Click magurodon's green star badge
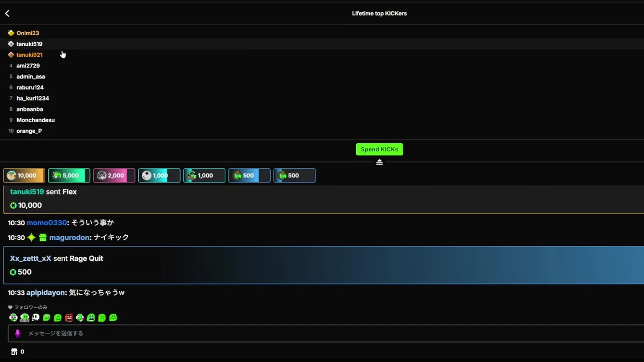 click(31, 237)
